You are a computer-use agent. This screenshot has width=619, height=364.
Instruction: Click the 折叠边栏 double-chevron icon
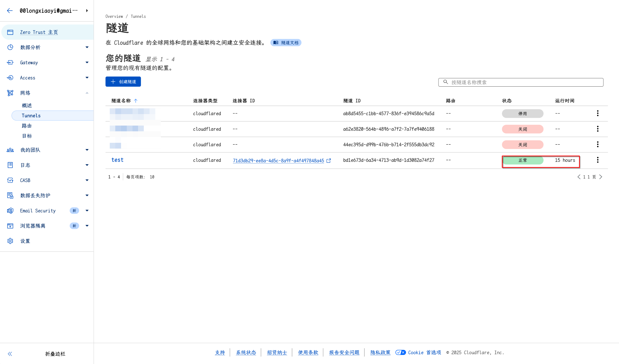click(x=10, y=354)
